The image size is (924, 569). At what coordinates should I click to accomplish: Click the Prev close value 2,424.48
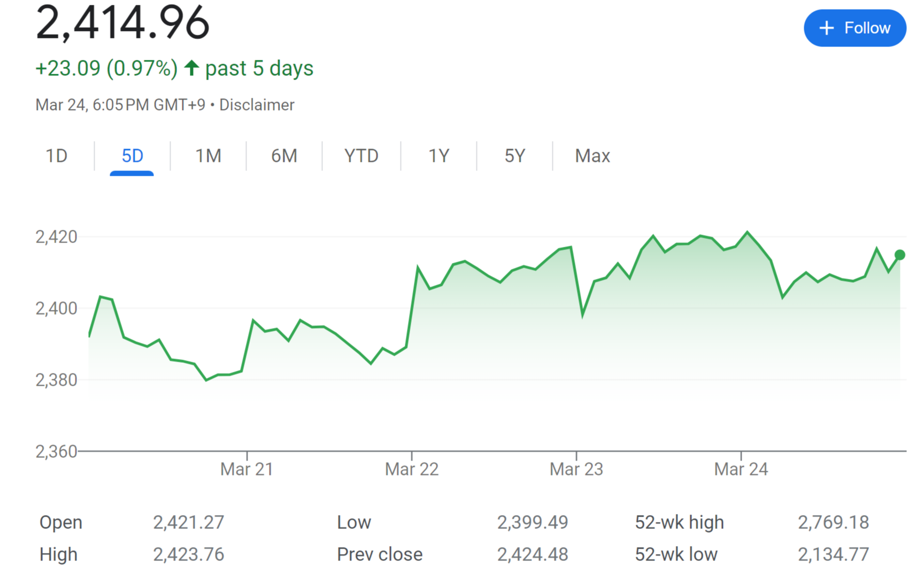tap(532, 554)
